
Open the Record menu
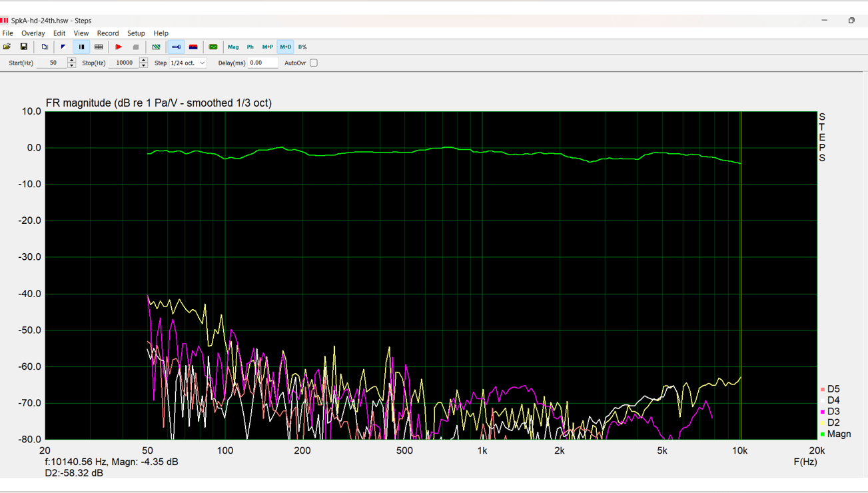[x=108, y=33]
